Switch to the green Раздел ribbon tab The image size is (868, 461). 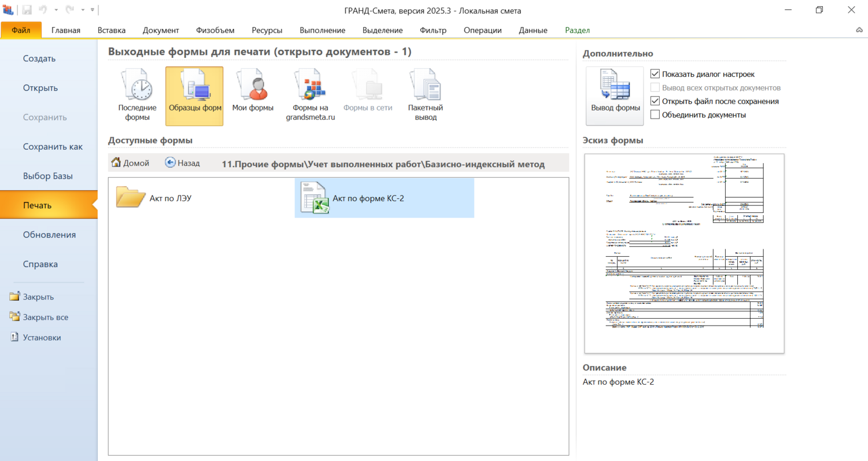point(578,30)
